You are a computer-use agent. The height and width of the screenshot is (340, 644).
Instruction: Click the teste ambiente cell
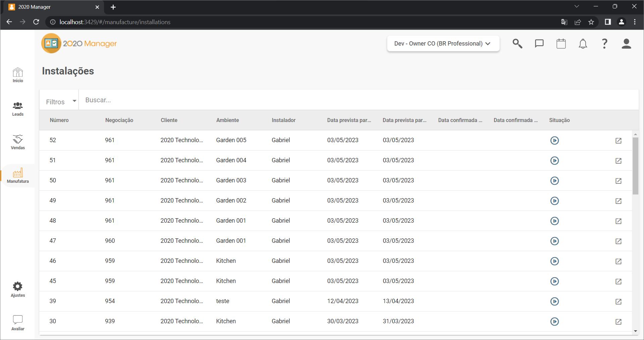point(223,301)
